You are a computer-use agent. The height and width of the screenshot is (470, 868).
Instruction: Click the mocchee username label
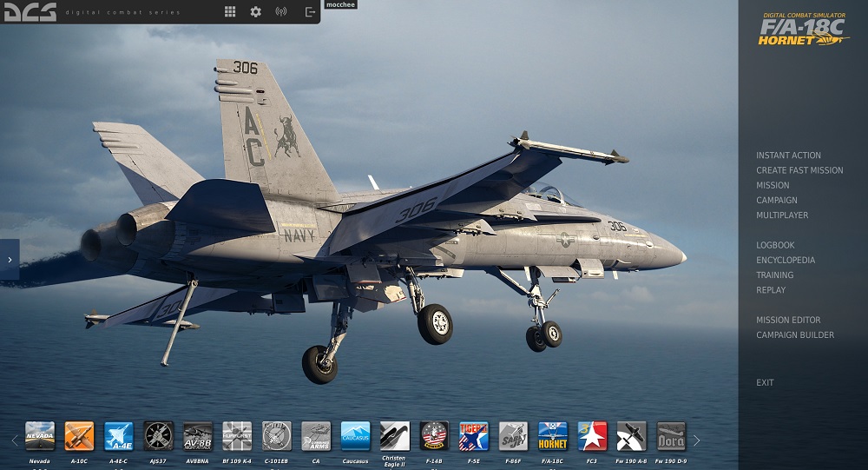point(340,4)
